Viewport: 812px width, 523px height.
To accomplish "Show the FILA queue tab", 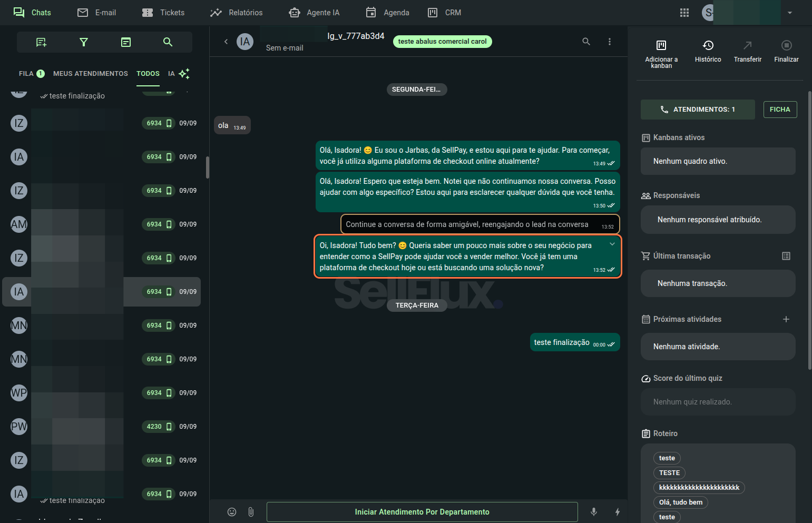I will (32, 74).
